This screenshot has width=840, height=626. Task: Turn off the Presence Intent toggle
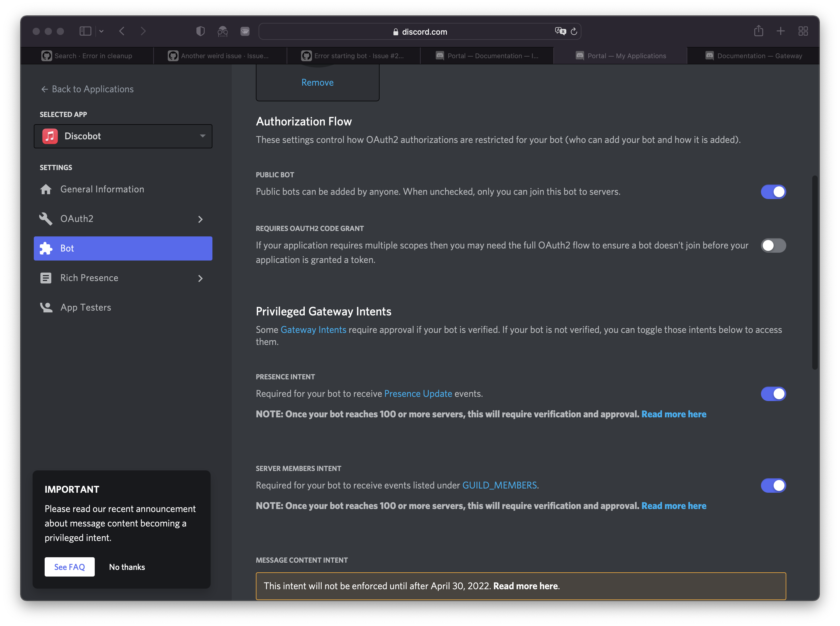tap(773, 394)
